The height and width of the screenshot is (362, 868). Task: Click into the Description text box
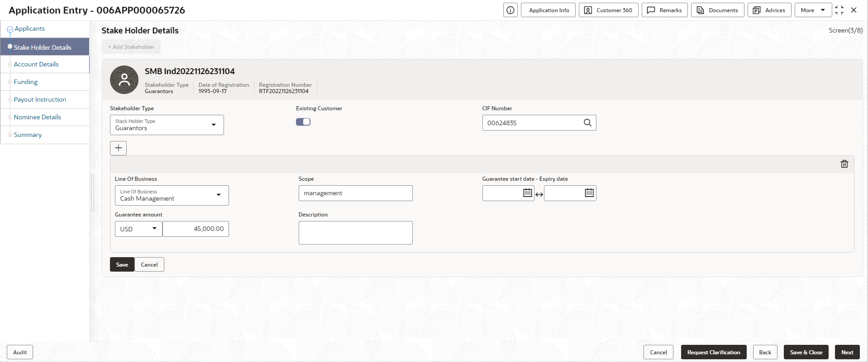pyautogui.click(x=355, y=233)
